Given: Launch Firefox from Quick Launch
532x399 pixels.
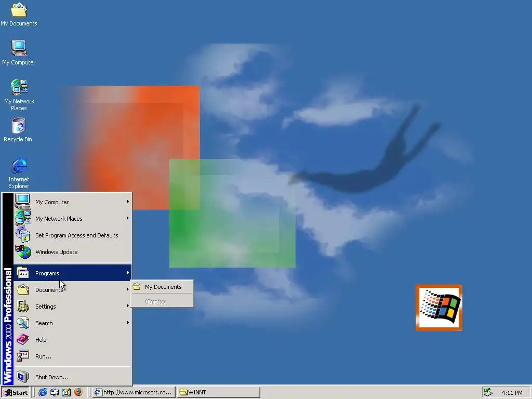Looking at the screenshot, I should pyautogui.click(x=78, y=392).
